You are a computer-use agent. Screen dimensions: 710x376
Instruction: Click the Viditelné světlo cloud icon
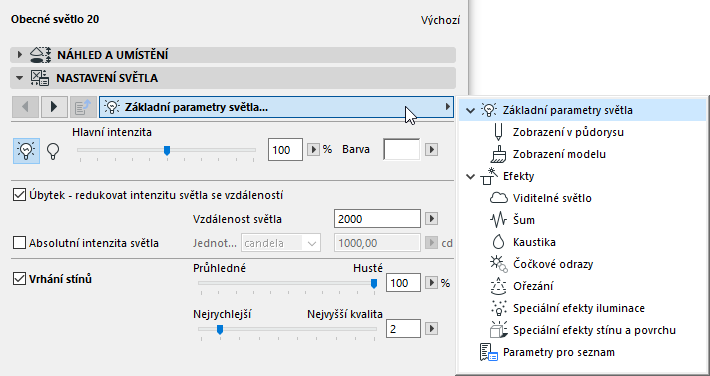coord(499,198)
